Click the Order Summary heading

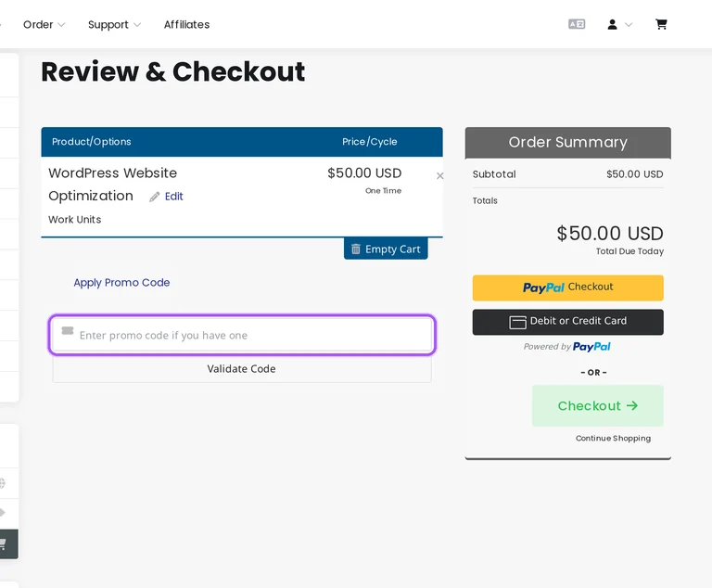(x=567, y=142)
